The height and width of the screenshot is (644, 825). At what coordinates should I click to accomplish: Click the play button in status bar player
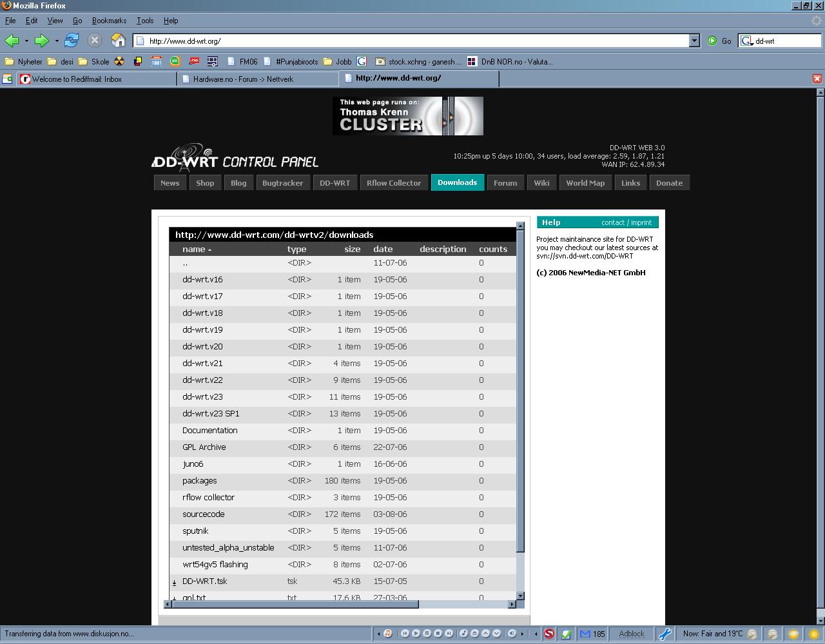tap(416, 634)
